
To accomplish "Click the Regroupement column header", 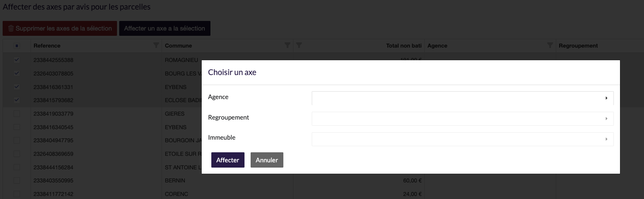I will [578, 45].
